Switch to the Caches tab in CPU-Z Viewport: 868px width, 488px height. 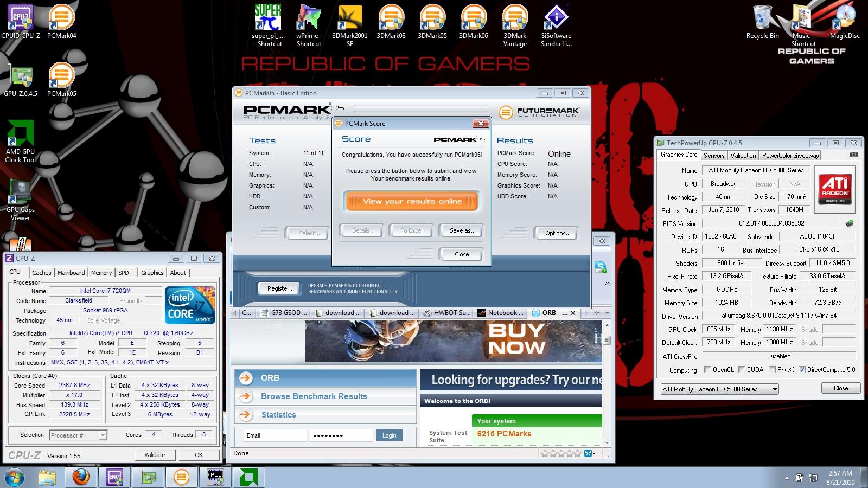click(x=41, y=273)
